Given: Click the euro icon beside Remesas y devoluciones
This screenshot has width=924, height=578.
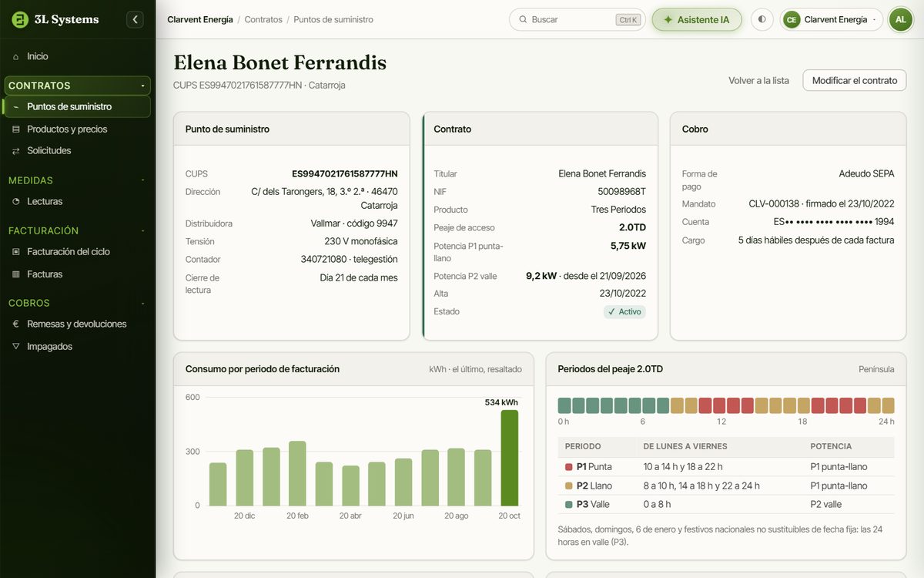Looking at the screenshot, I should click(x=16, y=324).
